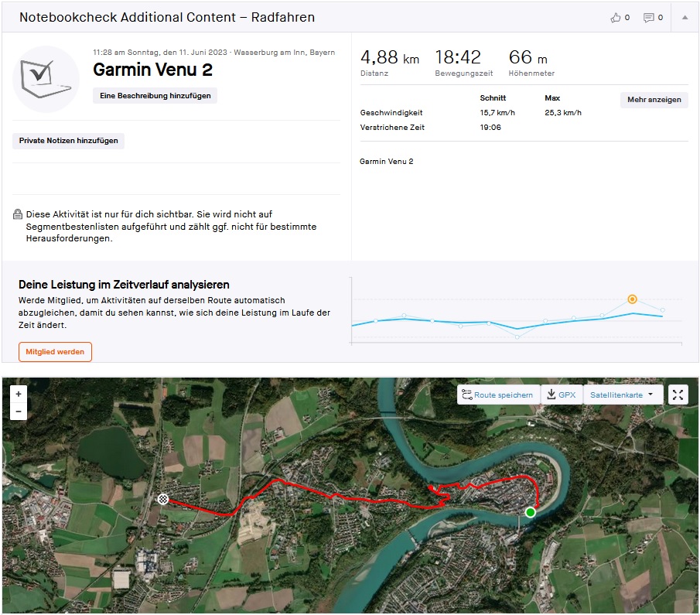This screenshot has width=700, height=615.
Task: Click the activity title 'Garmin Venu 2'
Action: (152, 70)
